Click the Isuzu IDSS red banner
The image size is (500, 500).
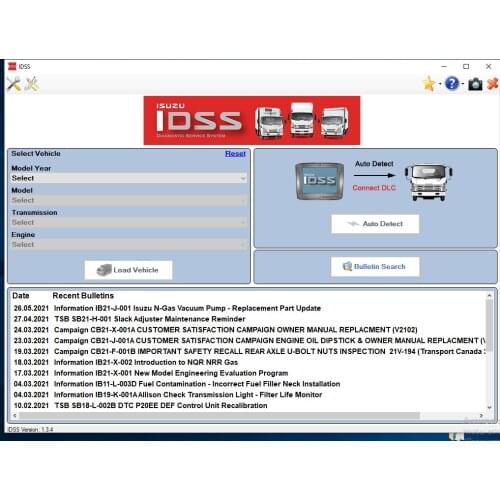pos(252,120)
